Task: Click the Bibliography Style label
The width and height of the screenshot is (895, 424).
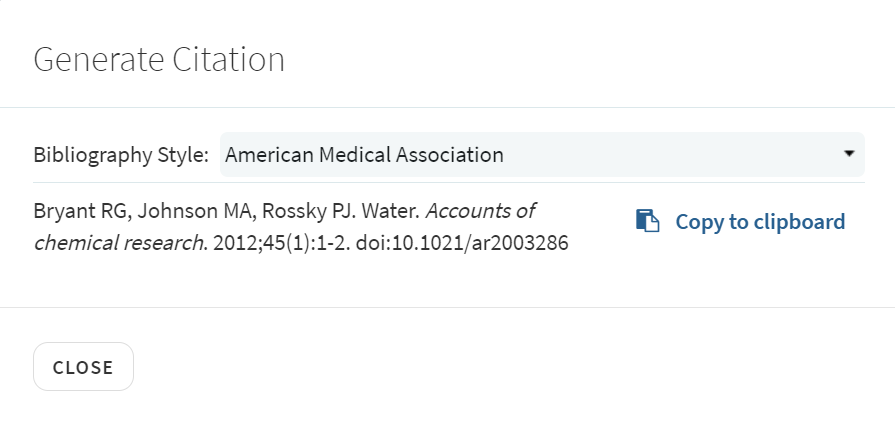Action: [x=121, y=155]
